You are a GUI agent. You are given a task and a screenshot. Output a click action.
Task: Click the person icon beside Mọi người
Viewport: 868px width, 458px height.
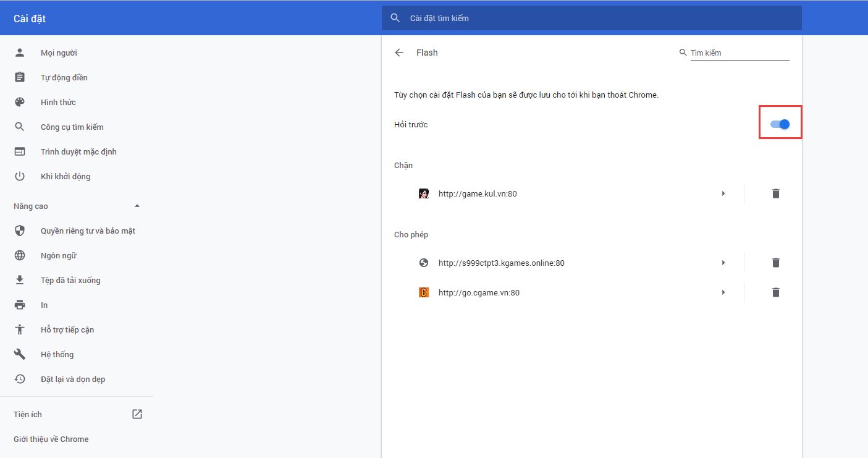20,53
